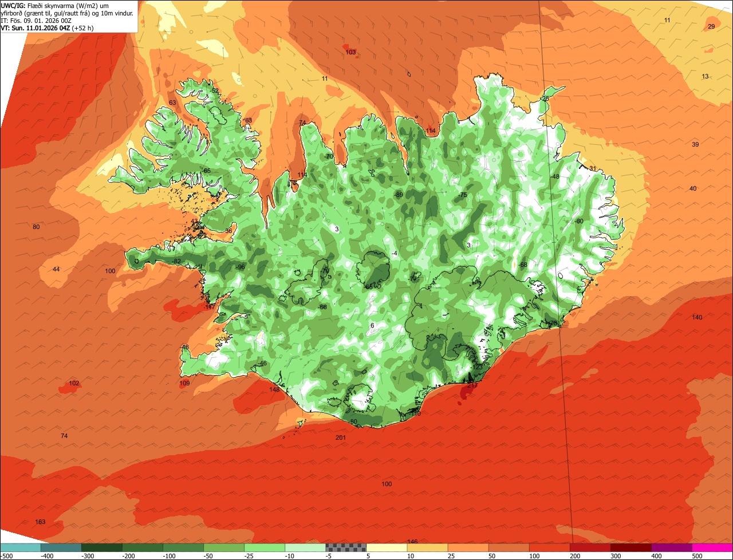Click the legend swatch between 10 and 25
The height and width of the screenshot is (560, 733).
(x=428, y=548)
